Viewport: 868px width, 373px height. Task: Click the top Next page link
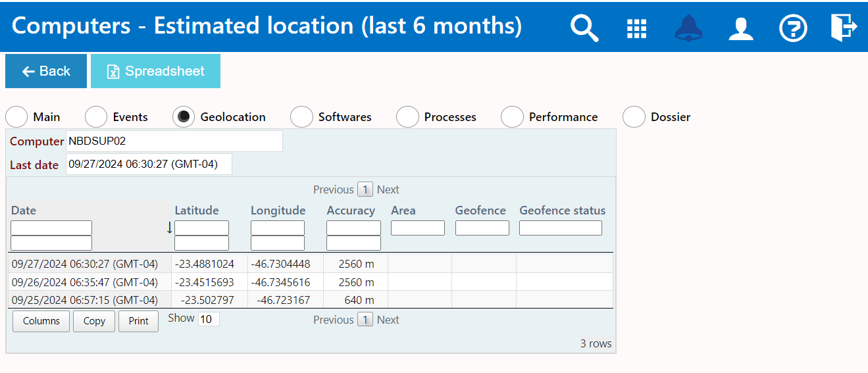(x=388, y=189)
